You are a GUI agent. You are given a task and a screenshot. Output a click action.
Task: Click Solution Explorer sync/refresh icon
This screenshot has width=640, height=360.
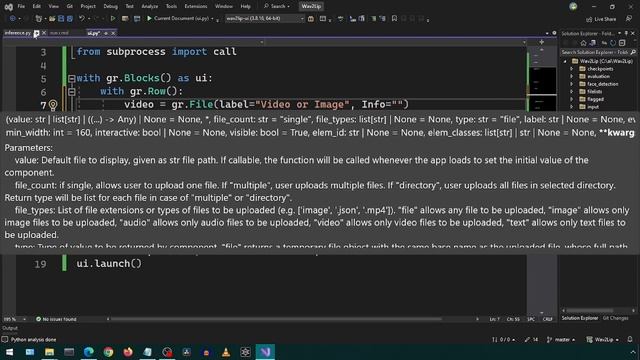(x=613, y=43)
